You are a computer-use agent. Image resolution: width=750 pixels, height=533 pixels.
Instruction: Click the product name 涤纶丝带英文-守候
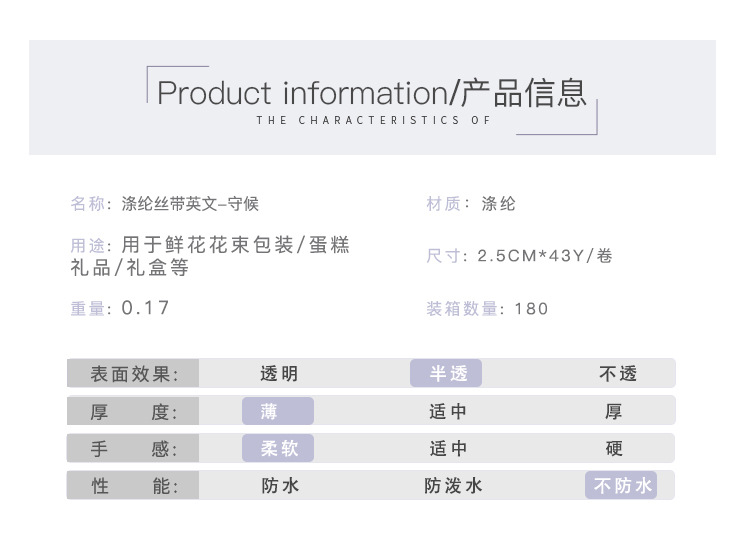190,204
